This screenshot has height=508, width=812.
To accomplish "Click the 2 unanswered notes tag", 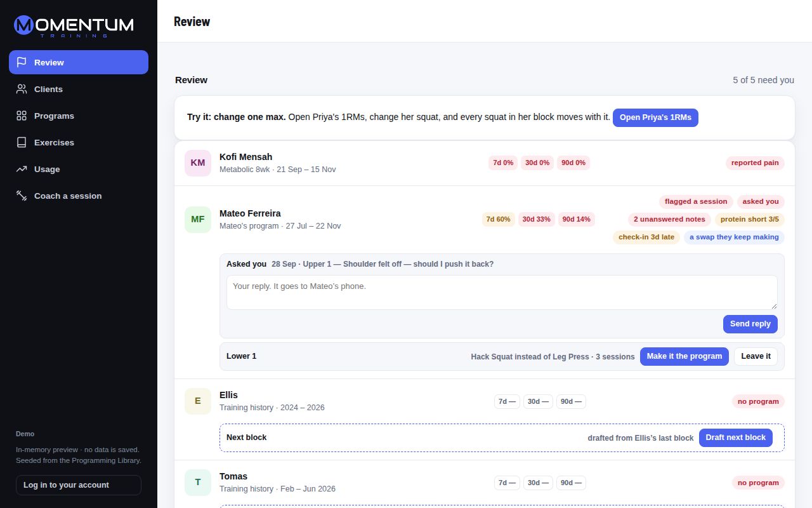I will (x=669, y=219).
